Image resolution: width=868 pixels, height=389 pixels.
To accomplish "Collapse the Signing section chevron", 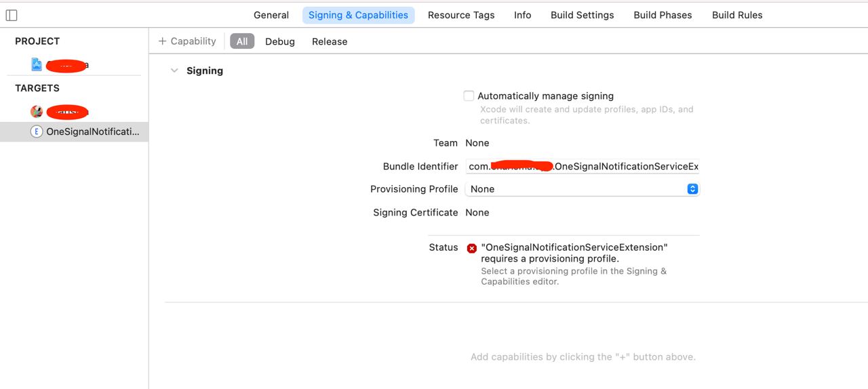I will (174, 70).
